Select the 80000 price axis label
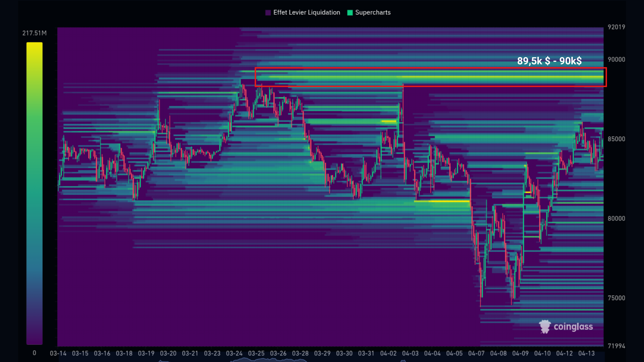644x362 pixels. tap(616, 218)
